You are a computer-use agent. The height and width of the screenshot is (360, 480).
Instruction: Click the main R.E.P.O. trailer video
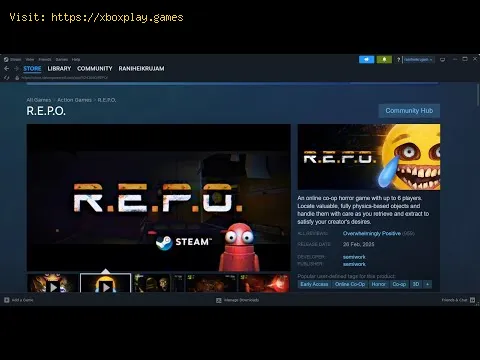(159, 197)
